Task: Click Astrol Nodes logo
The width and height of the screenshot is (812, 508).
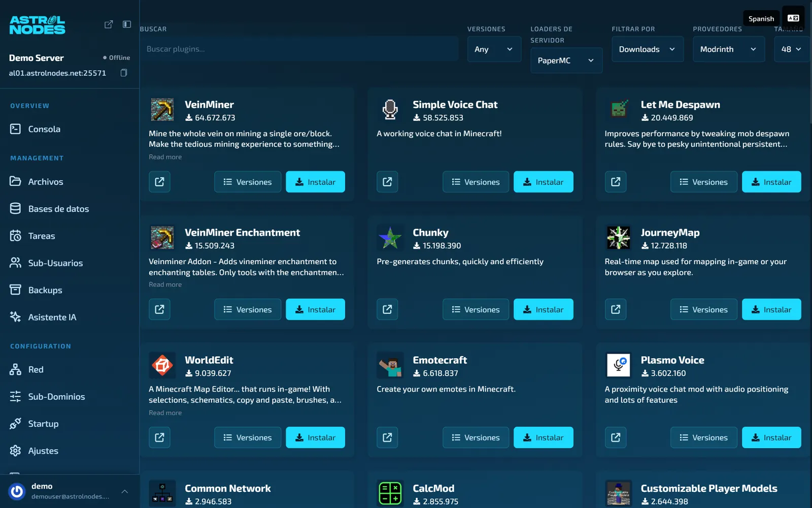Action: point(37,25)
